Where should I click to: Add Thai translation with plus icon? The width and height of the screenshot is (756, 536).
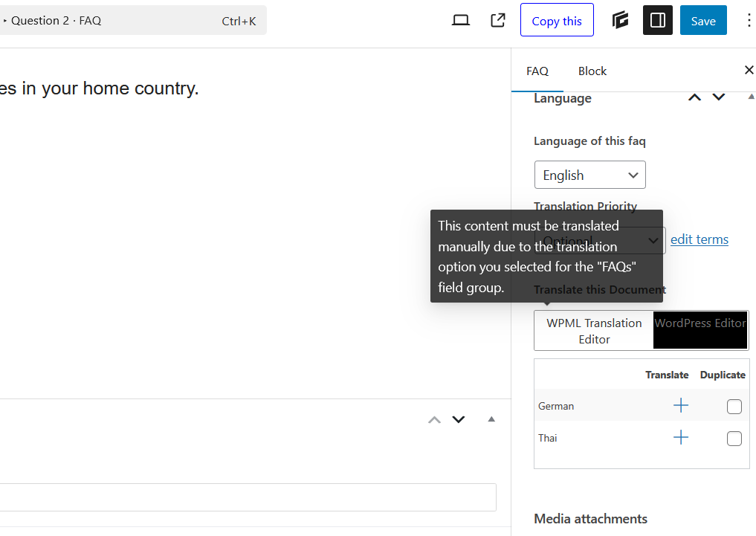pos(680,437)
